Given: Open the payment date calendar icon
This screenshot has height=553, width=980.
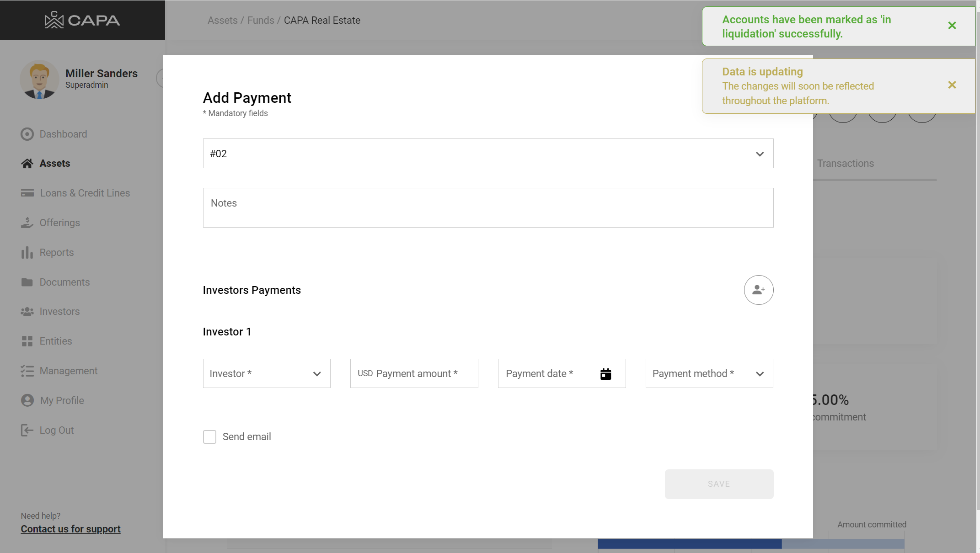Looking at the screenshot, I should tap(605, 374).
